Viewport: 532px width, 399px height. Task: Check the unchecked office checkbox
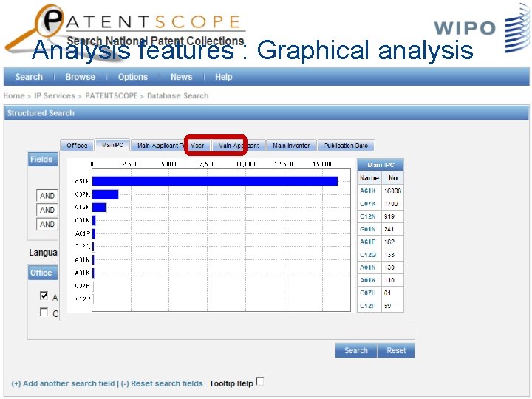(x=44, y=312)
